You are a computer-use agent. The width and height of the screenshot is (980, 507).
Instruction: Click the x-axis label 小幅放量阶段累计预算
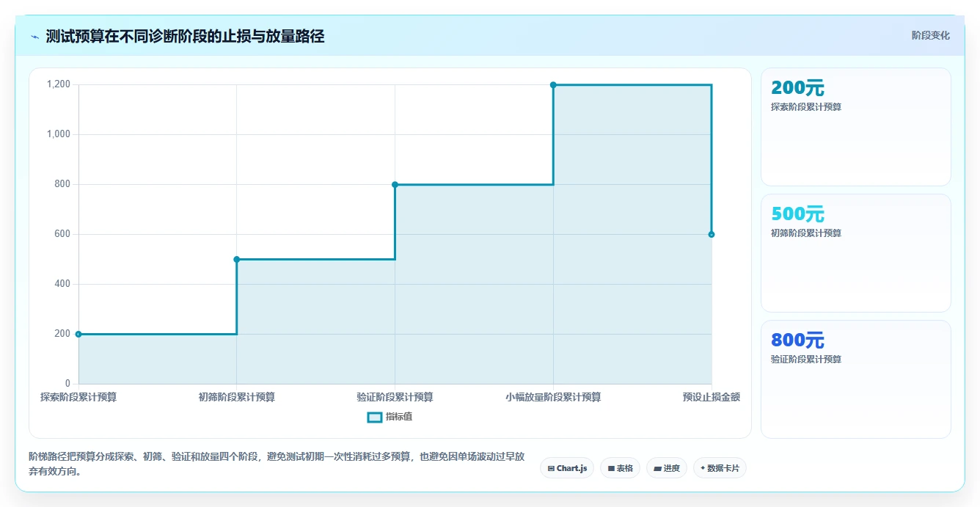tap(553, 397)
